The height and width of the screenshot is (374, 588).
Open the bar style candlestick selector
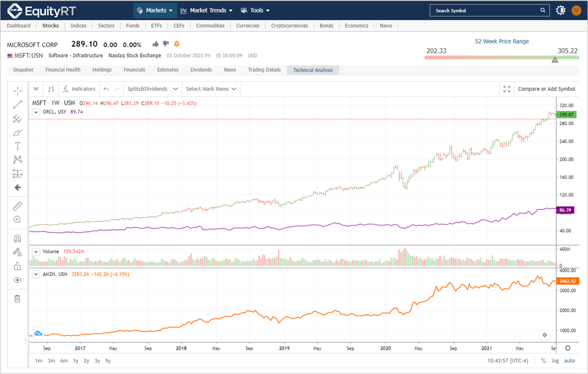click(51, 89)
